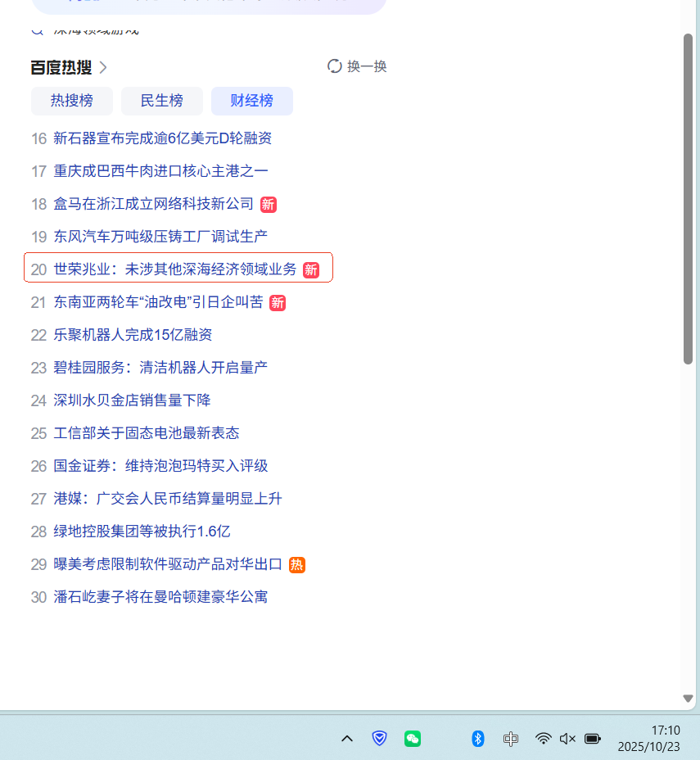This screenshot has width=700, height=760.
Task: Open the Bluetooth tray icon
Action: pyautogui.click(x=477, y=739)
